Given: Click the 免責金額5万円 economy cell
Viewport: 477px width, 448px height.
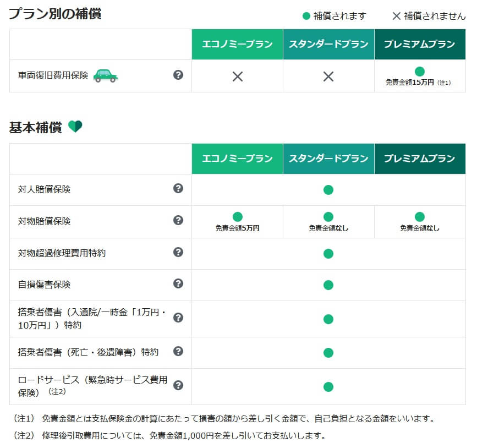Looking at the screenshot, I should coord(237,222).
